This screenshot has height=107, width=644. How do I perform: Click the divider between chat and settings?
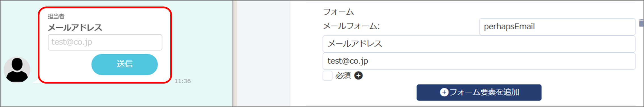(x=234, y=54)
